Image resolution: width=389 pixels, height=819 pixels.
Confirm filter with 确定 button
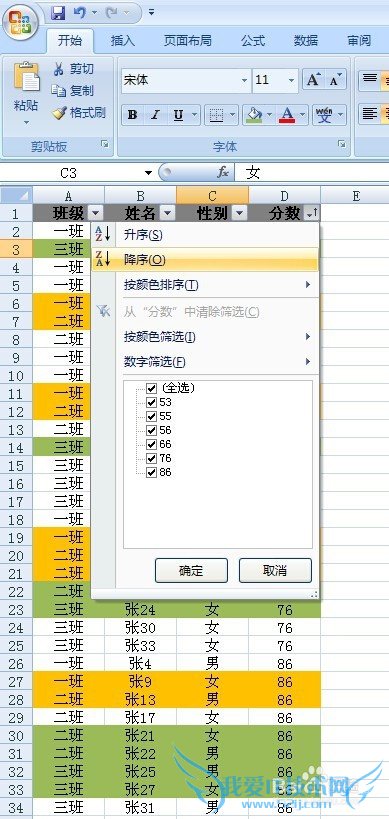pos(191,570)
